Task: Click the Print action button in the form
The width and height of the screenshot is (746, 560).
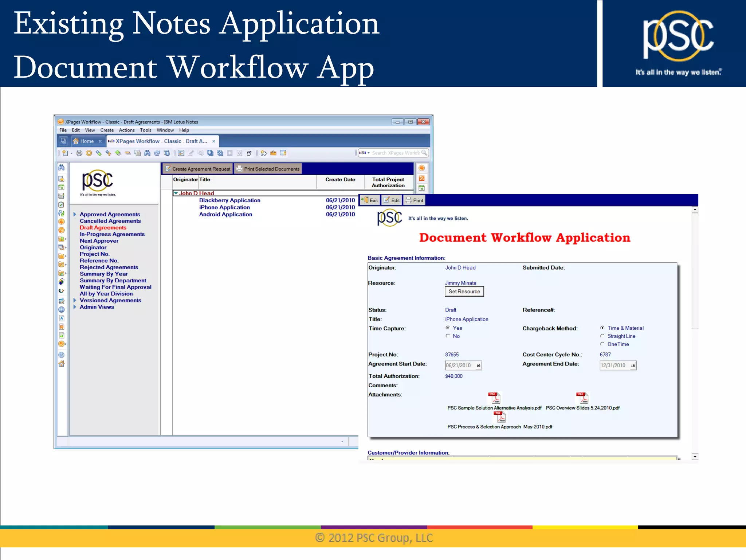Action: 415,200
